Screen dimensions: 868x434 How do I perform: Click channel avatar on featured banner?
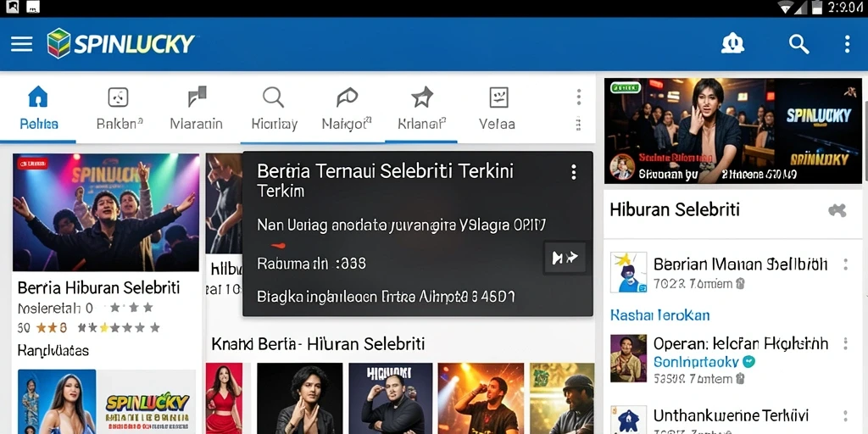[x=621, y=167]
